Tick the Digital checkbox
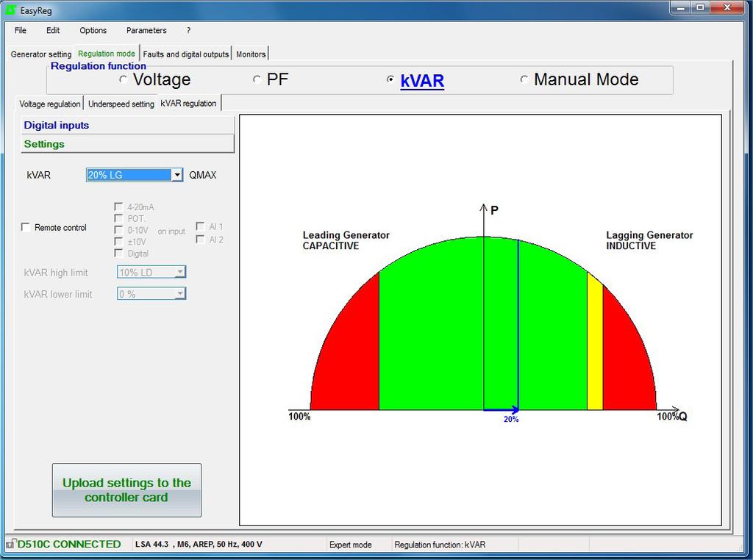753x560 pixels. pos(118,253)
